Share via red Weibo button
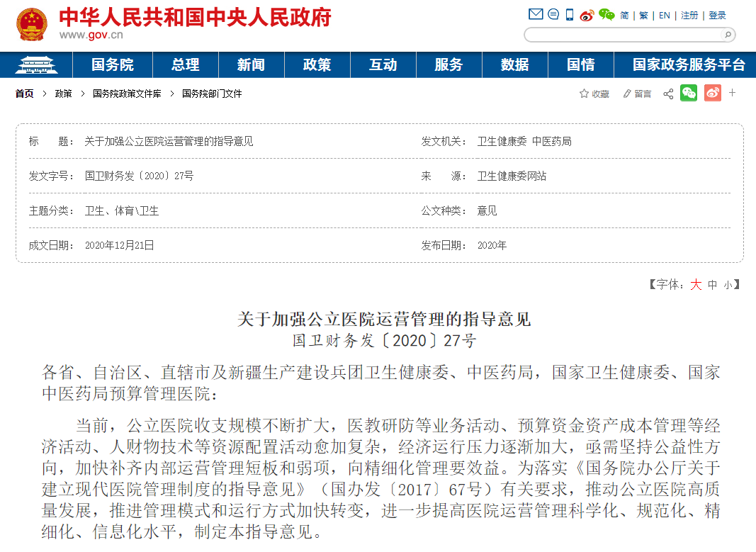Image resolution: width=756 pixels, height=552 pixels. (713, 93)
